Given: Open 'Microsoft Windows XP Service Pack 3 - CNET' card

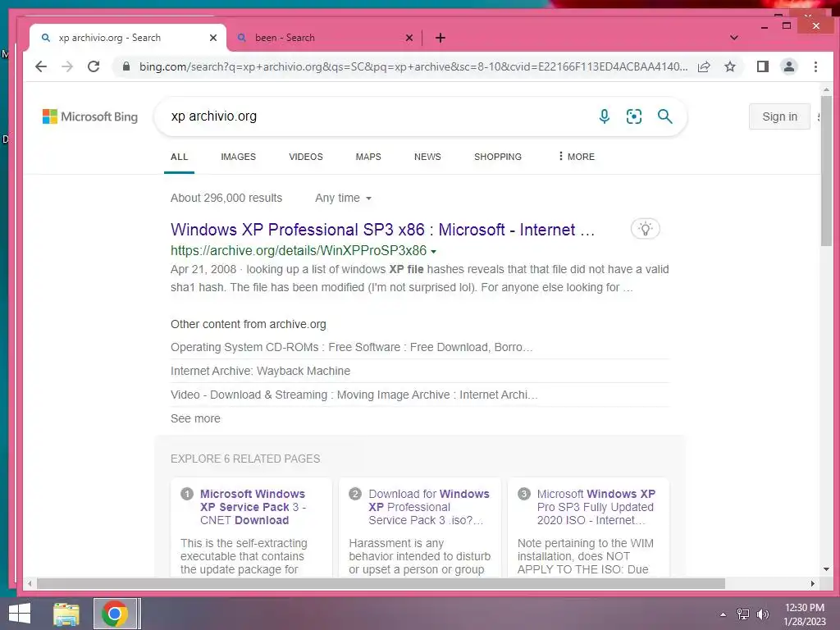Looking at the screenshot, I should (253, 507).
